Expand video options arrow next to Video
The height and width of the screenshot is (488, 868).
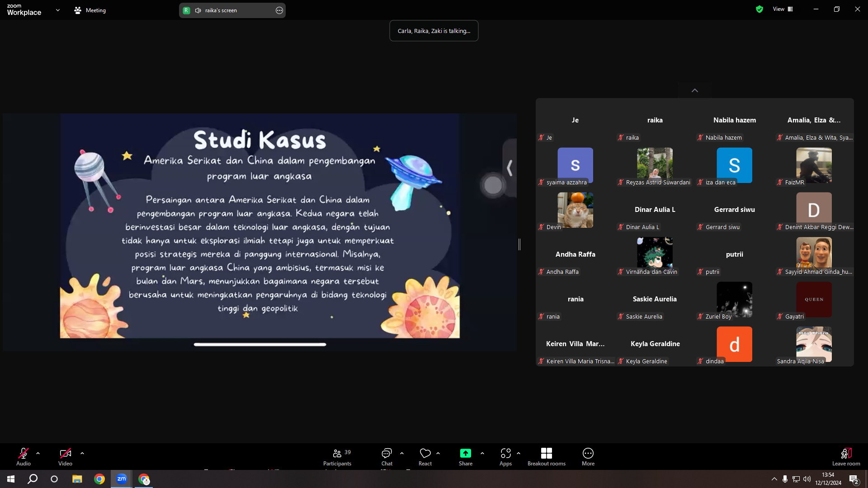(82, 453)
